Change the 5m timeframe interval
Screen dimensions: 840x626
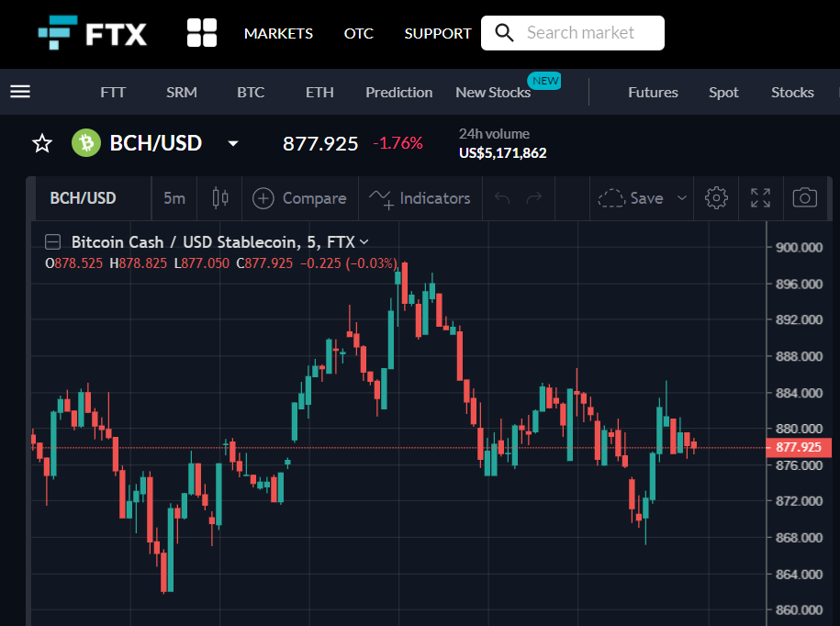tap(174, 198)
